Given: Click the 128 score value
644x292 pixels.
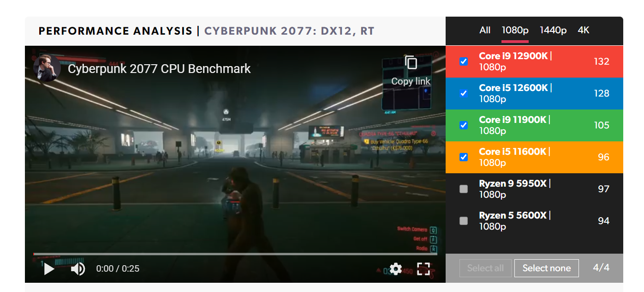Looking at the screenshot, I should 602,93.
